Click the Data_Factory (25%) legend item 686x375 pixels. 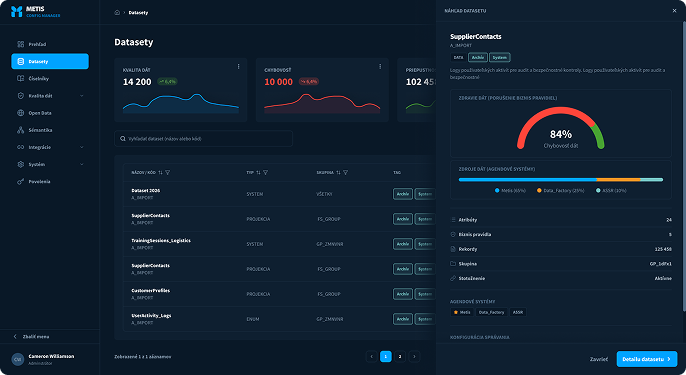tap(560, 190)
